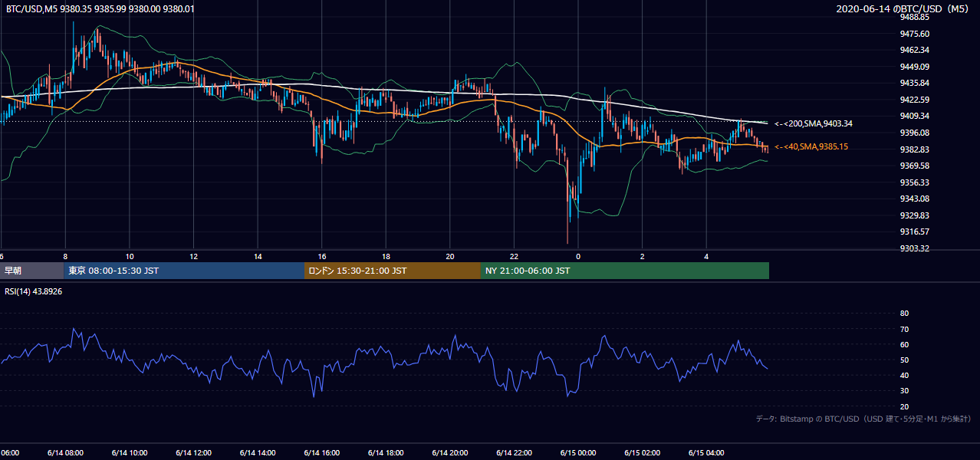Viewport: 980px width, 460px height.
Task: Click price axis label 9369.58
Action: point(915,166)
